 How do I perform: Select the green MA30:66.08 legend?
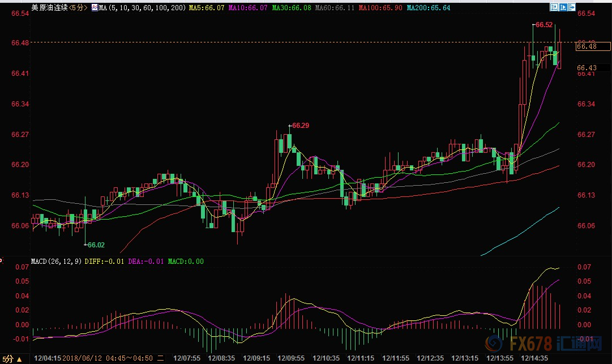coord(292,8)
